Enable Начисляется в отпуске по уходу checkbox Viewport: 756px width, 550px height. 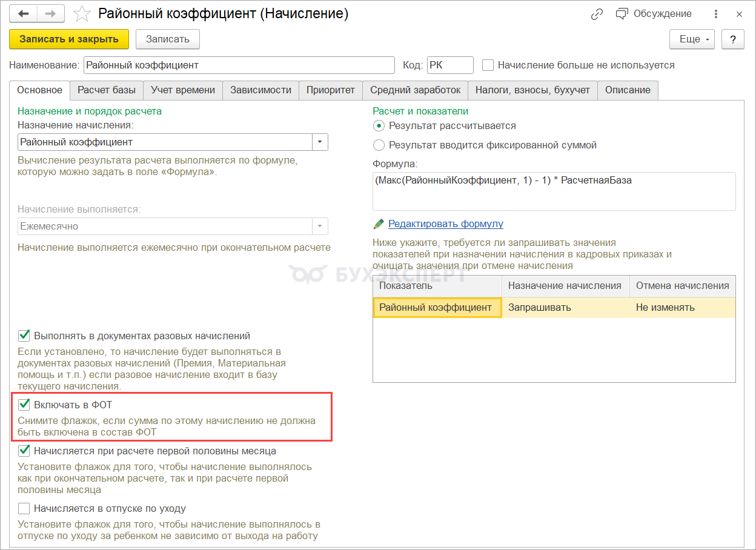[x=24, y=508]
